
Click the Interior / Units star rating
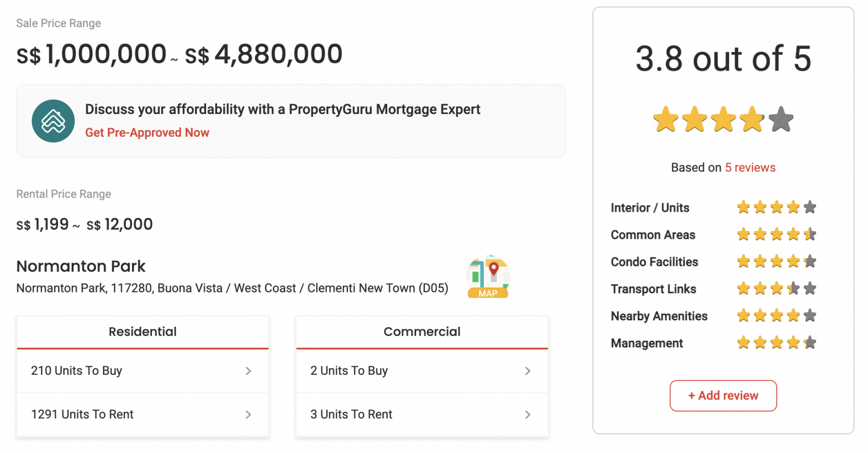[776, 207]
